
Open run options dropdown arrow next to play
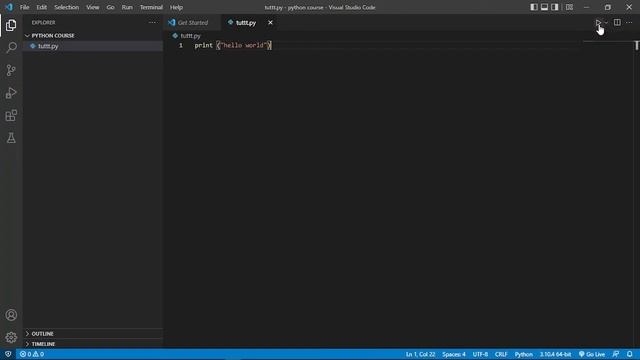click(x=606, y=23)
